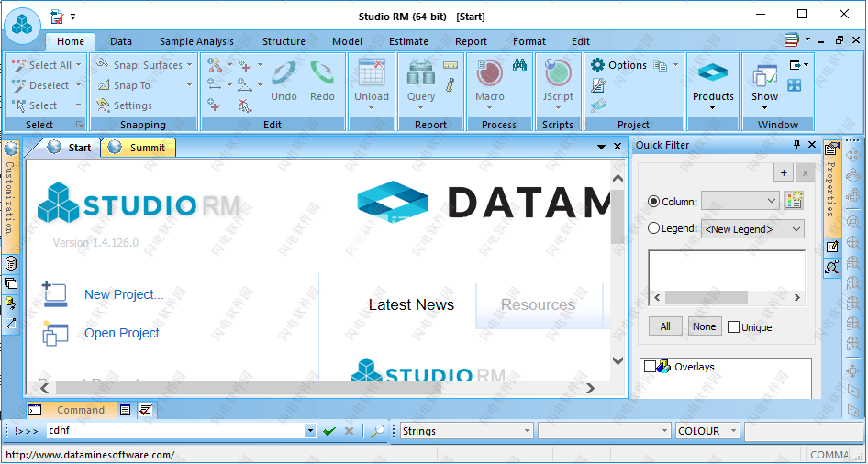Click the find command magnifier icon
This screenshot has height=464, width=868.
(378, 431)
